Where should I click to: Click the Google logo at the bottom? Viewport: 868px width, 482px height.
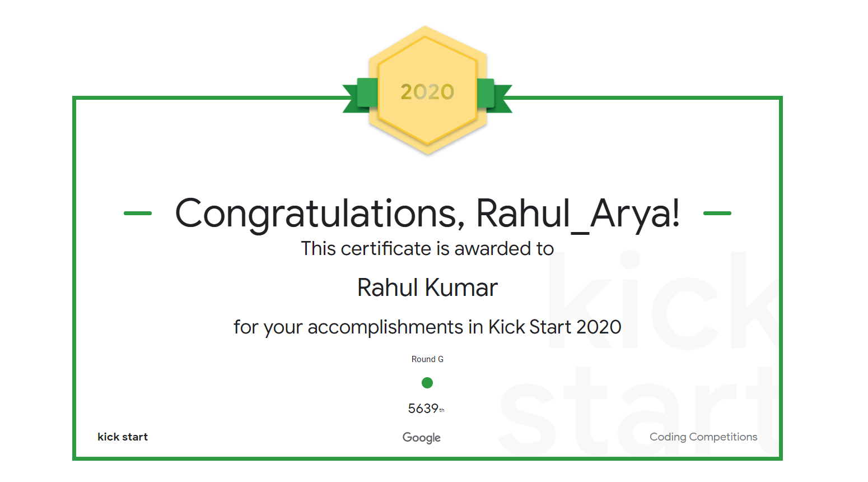click(x=422, y=437)
